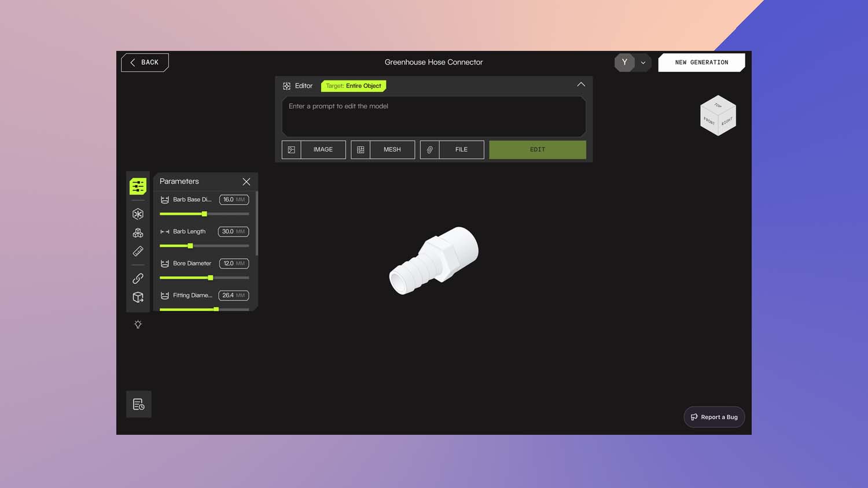Collapse the Editor panel with the chevron

tap(581, 84)
